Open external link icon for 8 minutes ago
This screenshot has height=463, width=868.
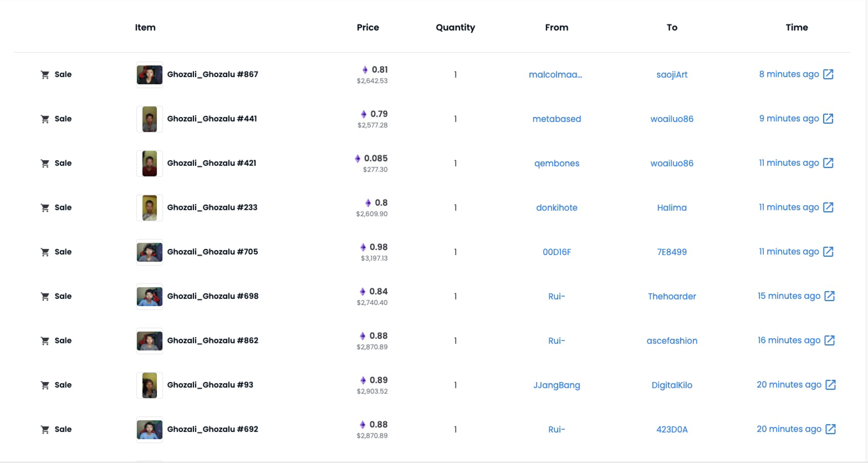pyautogui.click(x=828, y=74)
